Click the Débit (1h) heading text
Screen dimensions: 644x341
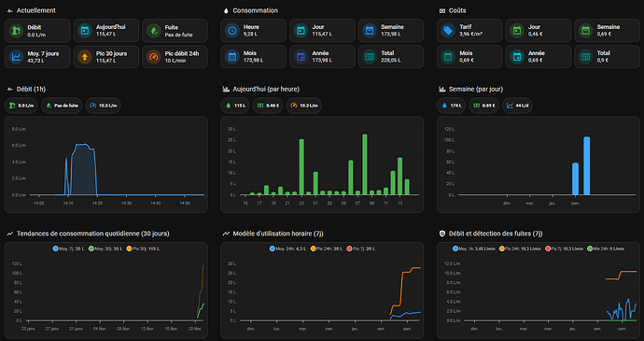[31, 90]
